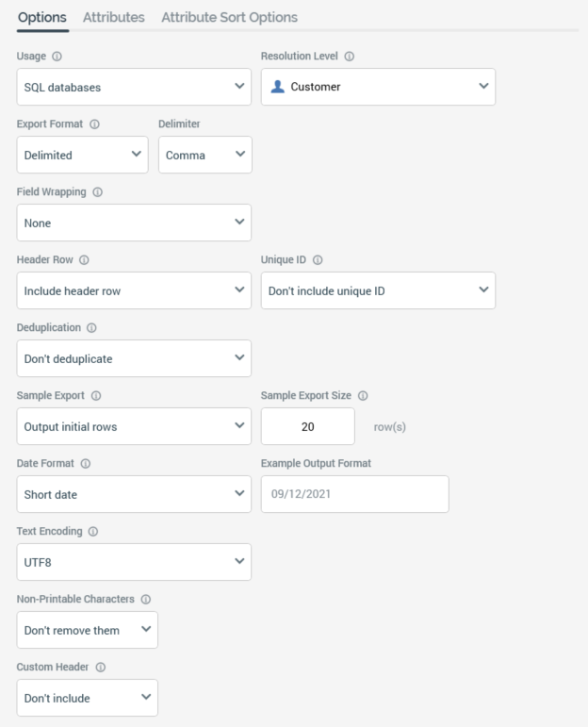Switch to the Attribute Sort Options tab
The image size is (588, 727).
pyautogui.click(x=229, y=17)
